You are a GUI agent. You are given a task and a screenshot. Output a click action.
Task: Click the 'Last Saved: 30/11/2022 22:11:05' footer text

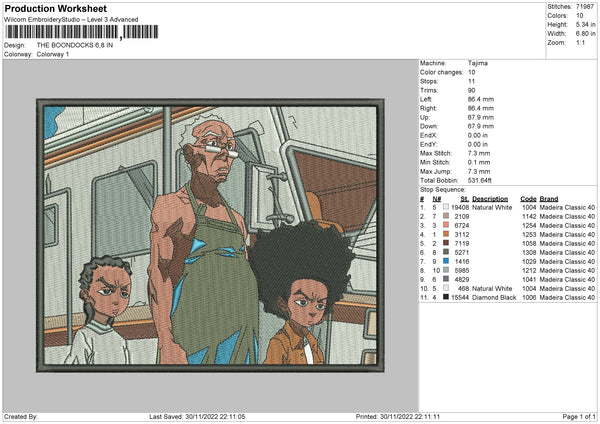coord(197,417)
